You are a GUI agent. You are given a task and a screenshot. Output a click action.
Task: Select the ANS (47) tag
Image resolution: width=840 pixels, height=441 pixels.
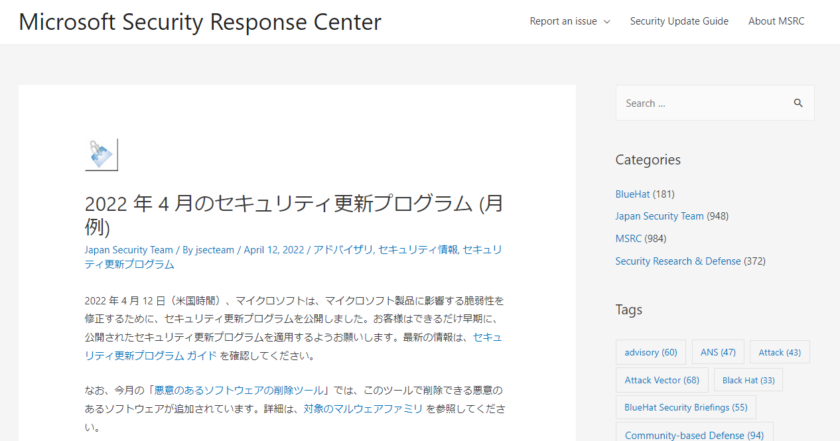(x=718, y=352)
